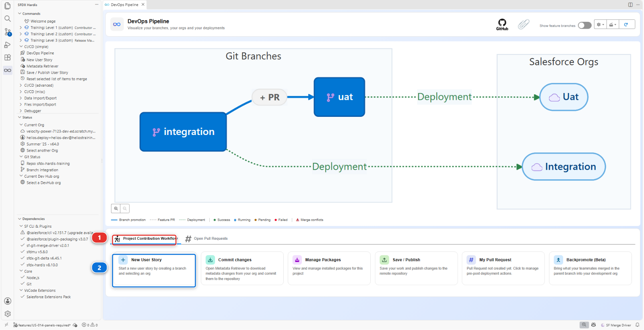The image size is (644, 330).
Task: Collapse the Git Status node
Action: pyautogui.click(x=21, y=157)
